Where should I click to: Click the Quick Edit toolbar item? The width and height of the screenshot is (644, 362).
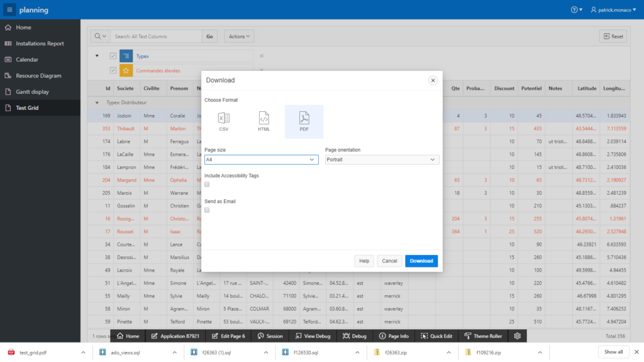pyautogui.click(x=436, y=336)
